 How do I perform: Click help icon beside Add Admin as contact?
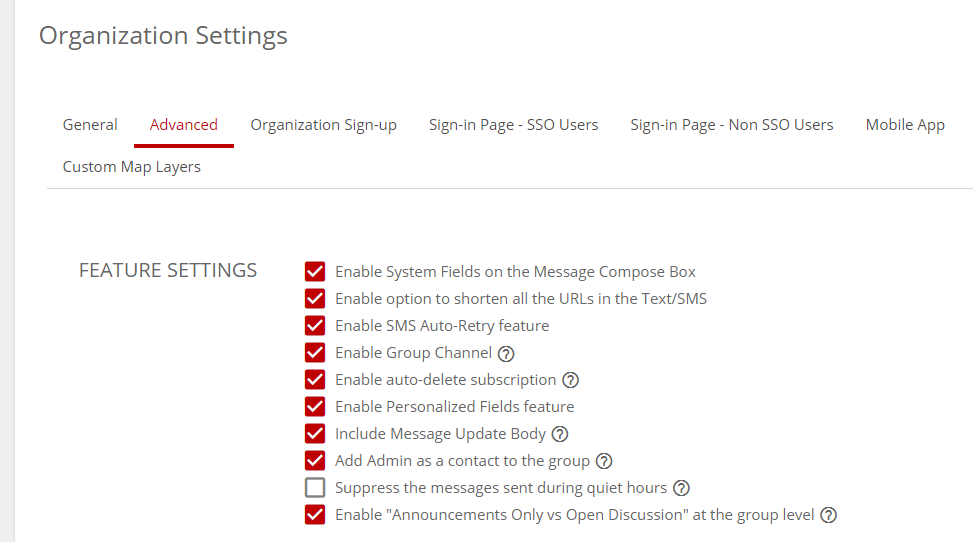tap(603, 461)
